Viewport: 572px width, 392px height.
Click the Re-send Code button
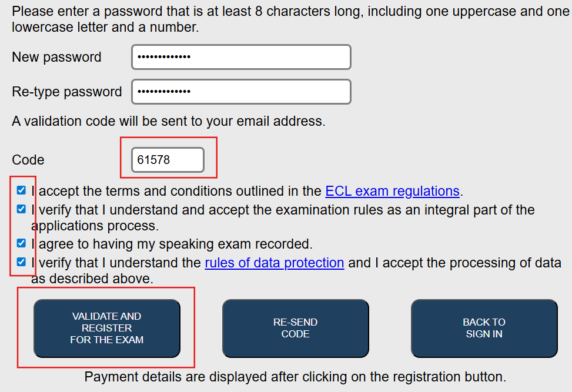coord(295,328)
